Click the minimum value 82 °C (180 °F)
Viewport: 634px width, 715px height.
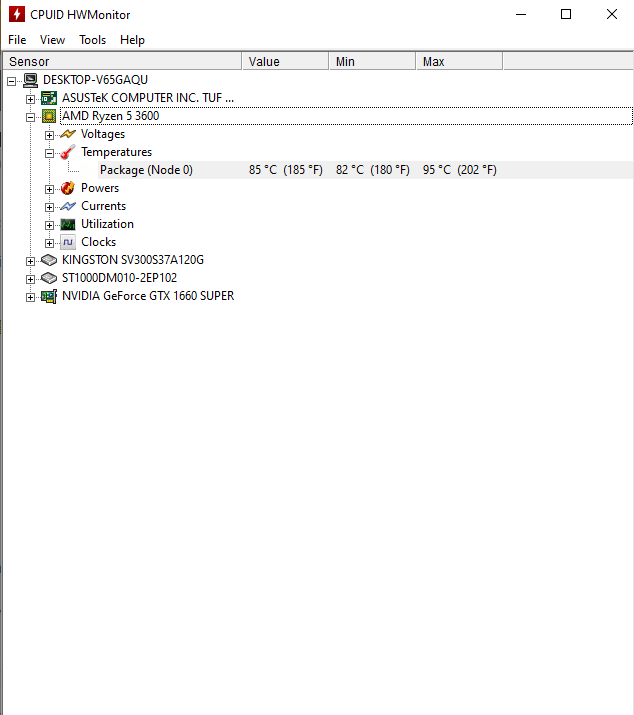[x=373, y=170]
